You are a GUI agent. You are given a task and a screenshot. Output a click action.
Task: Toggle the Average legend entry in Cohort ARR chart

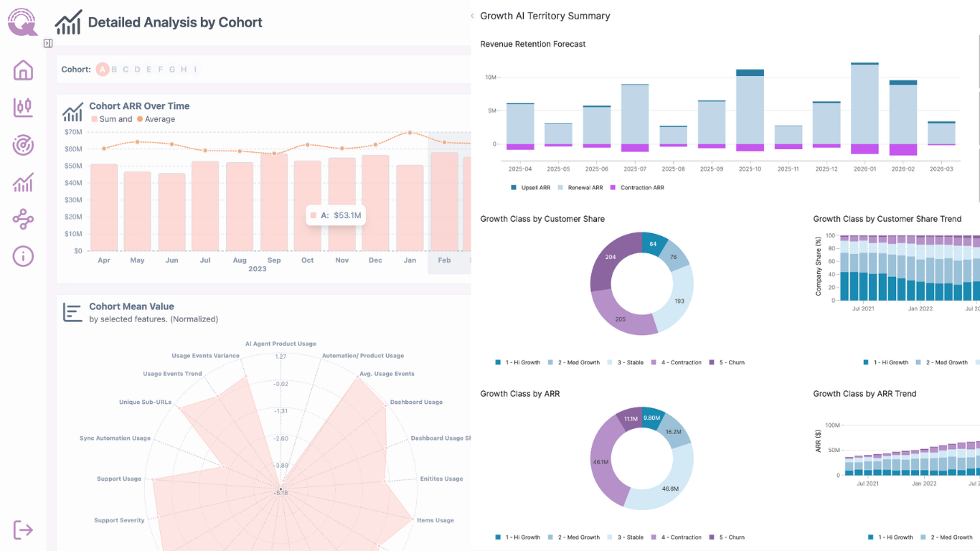(156, 119)
